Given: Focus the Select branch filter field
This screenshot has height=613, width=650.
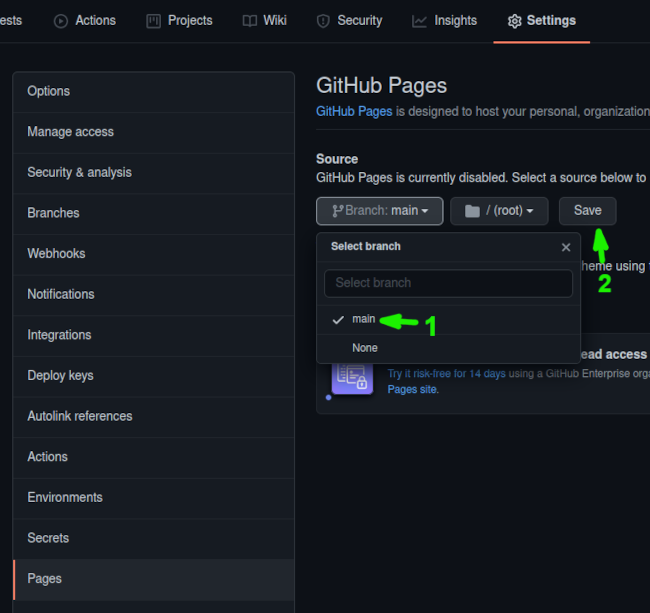Looking at the screenshot, I should (448, 283).
